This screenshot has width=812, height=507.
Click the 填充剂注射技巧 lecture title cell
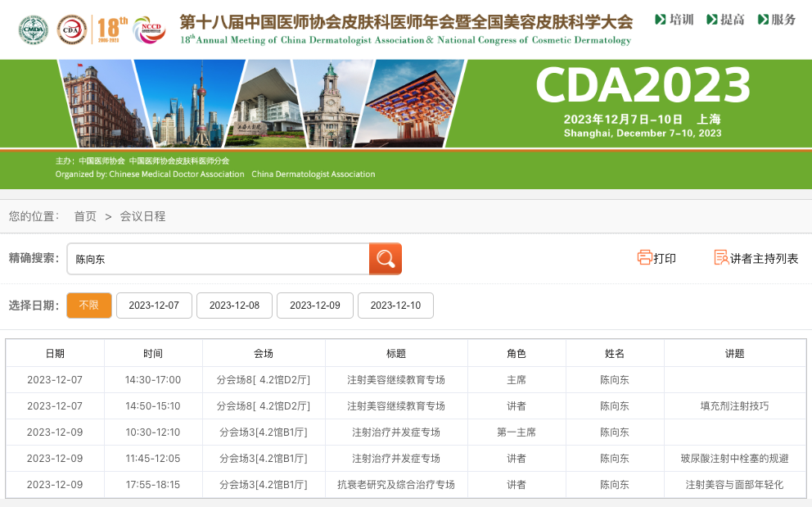point(734,405)
